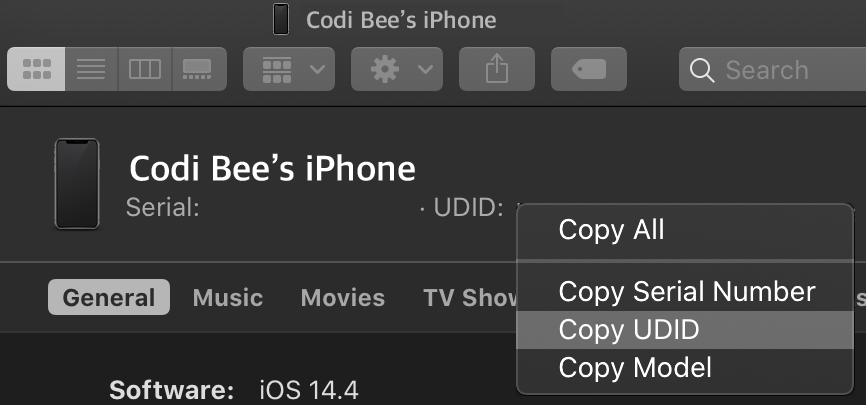Open the General tab
The image size is (866, 405).
tap(108, 298)
